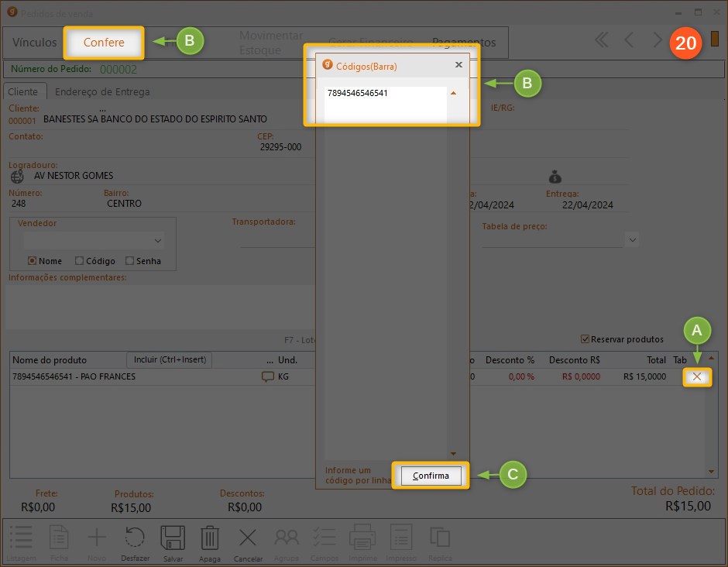Open the Tabela de preço dropdown
Viewport: 728px width, 567px height.
click(633, 239)
